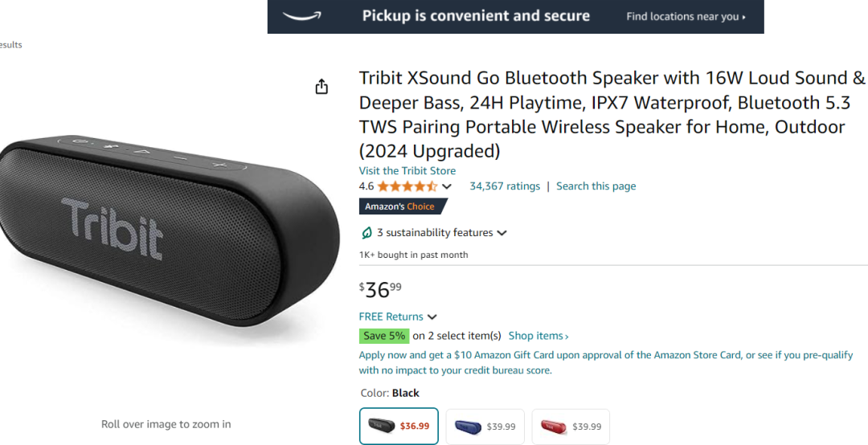Click the Save 5% green badge
The image size is (868, 445).
384,336
